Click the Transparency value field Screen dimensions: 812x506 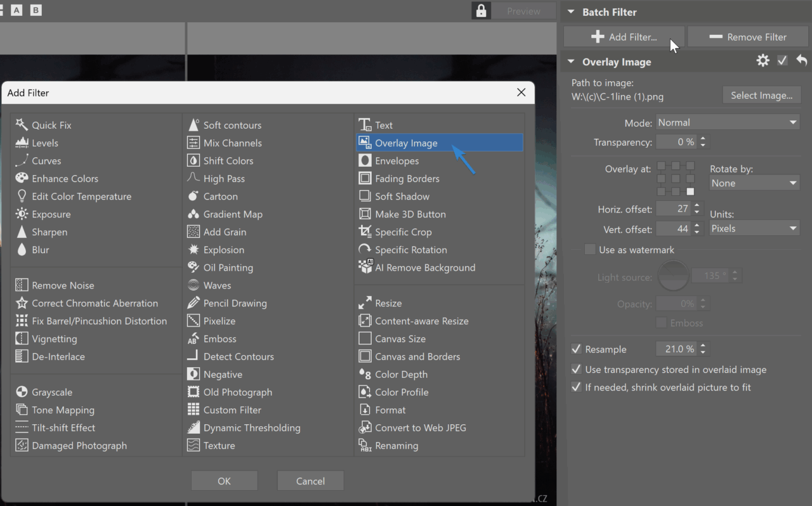677,142
